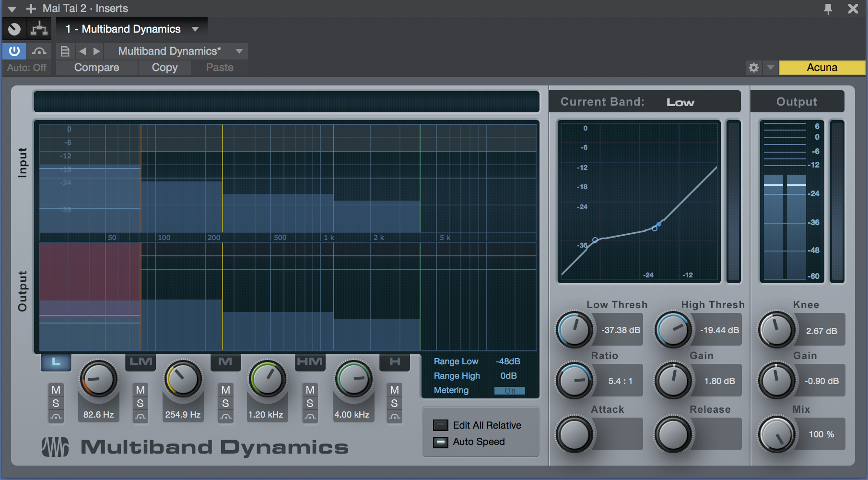The width and height of the screenshot is (868, 480).
Task: Collapse the inserts header triangle
Action: [12, 9]
